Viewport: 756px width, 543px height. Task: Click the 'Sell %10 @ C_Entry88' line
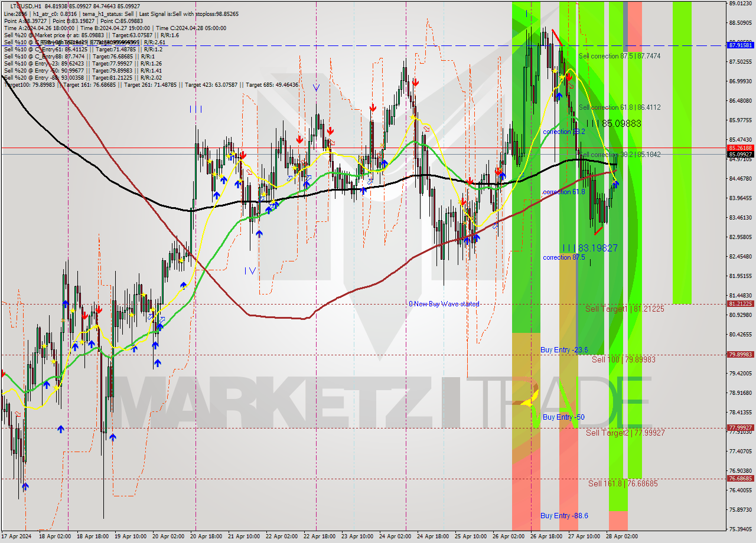click(x=80, y=57)
